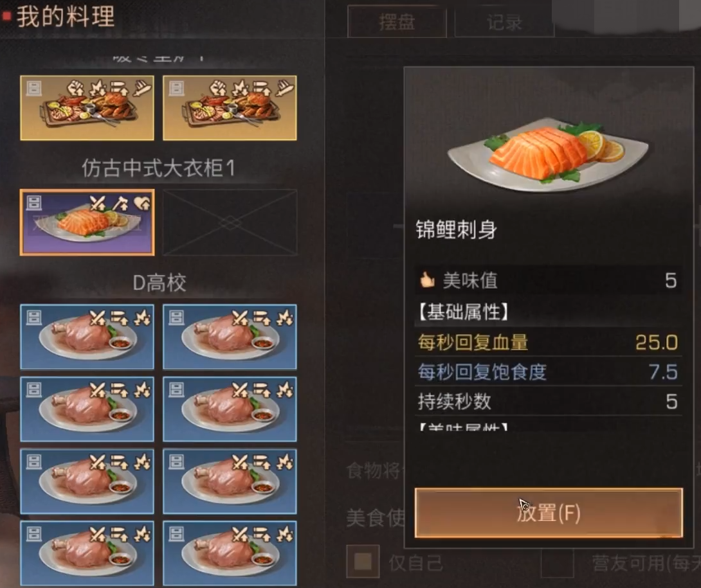Select the second seafood platter dish

point(230,108)
